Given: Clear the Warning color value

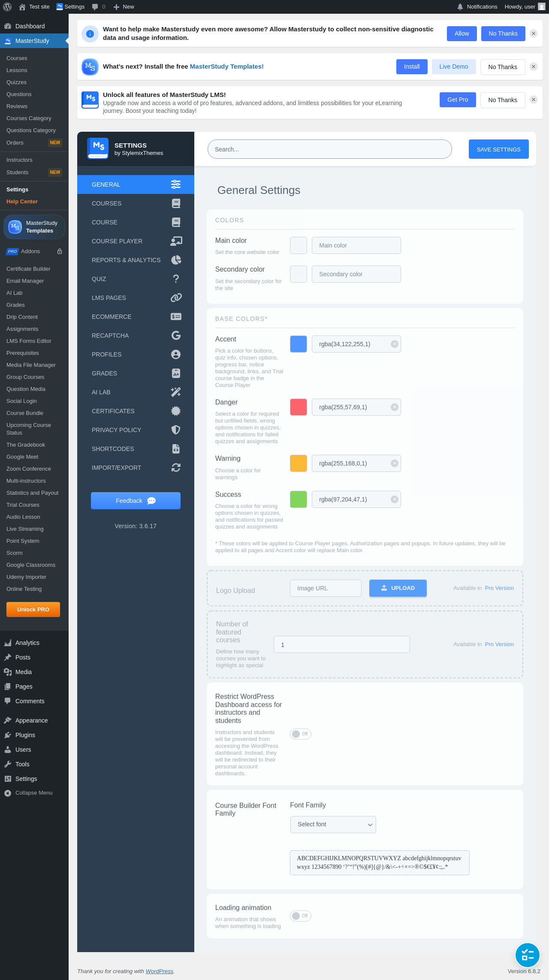Looking at the screenshot, I should pyautogui.click(x=395, y=463).
